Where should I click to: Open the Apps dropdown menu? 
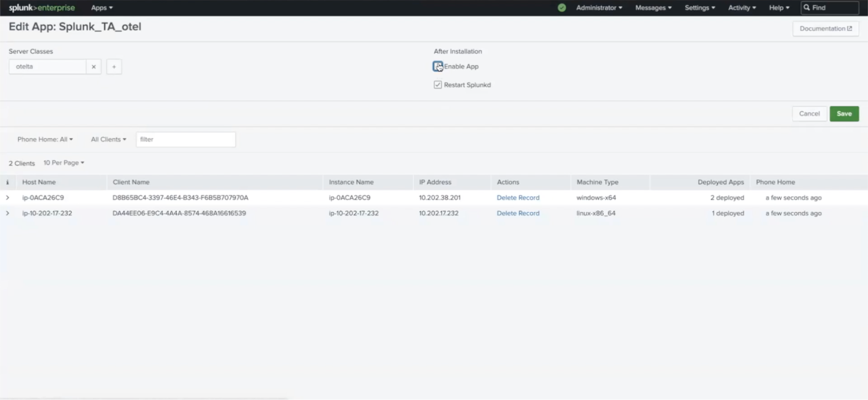click(x=102, y=8)
